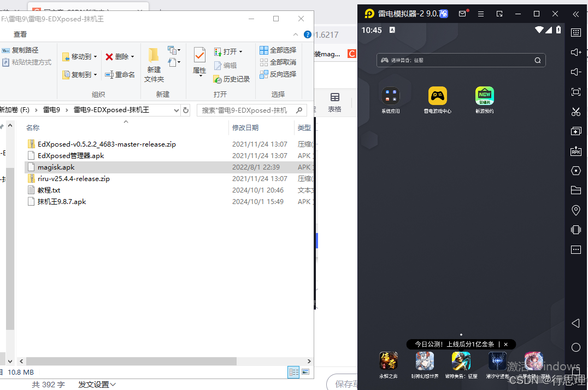Launch 雷电游戏中心 app in the emulator
Screen dimensions: 588x390
[x=438, y=100]
